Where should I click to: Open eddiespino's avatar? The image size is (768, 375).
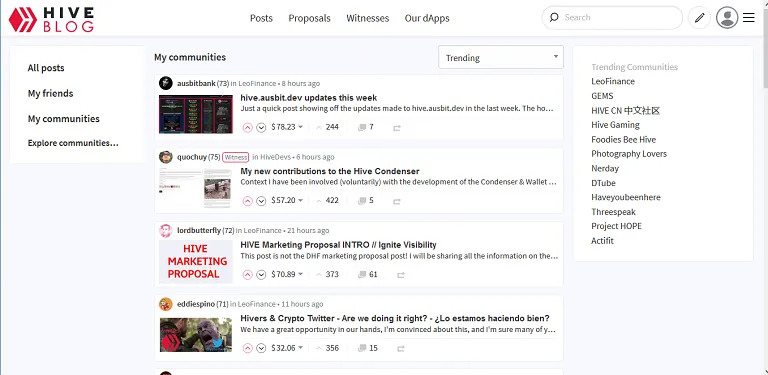pos(166,304)
